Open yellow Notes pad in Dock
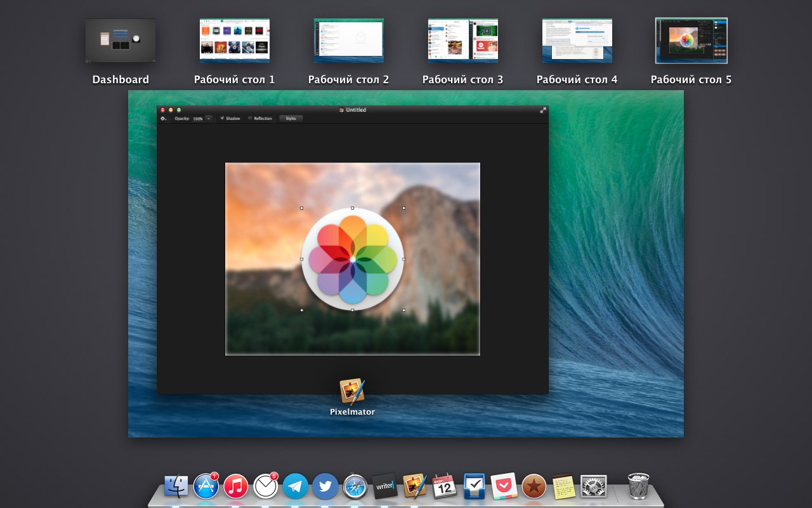 pos(563,486)
